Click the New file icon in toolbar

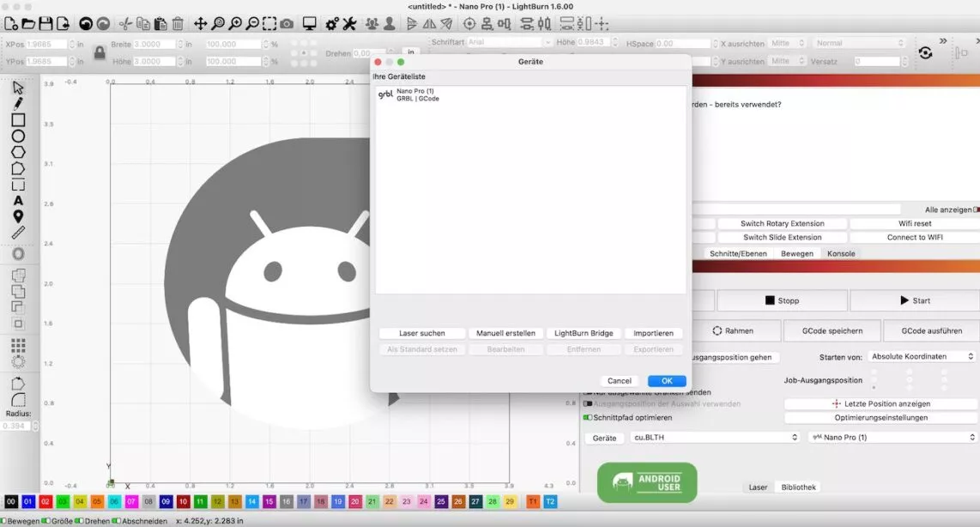11,24
